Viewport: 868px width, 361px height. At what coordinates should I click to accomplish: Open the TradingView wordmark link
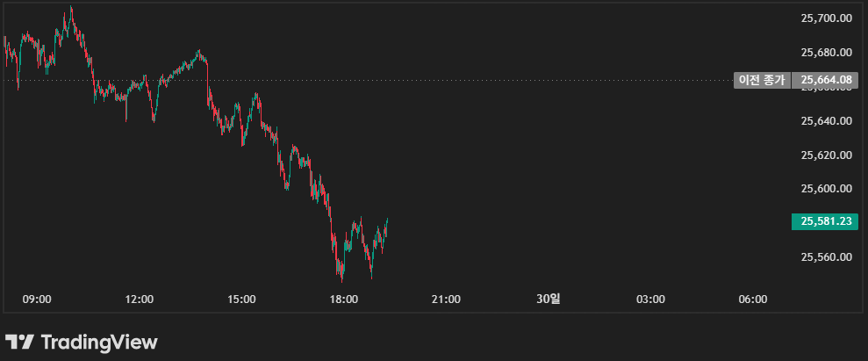(99, 342)
